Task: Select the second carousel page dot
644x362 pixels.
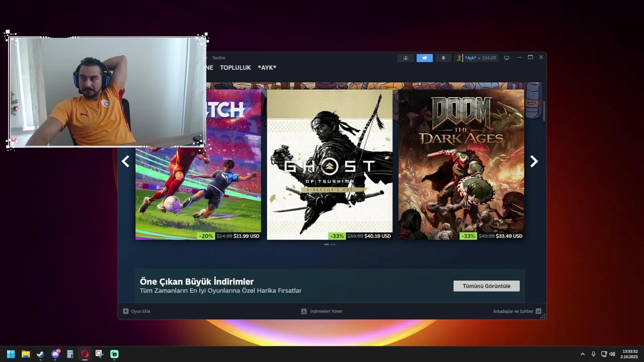Action: [x=333, y=244]
